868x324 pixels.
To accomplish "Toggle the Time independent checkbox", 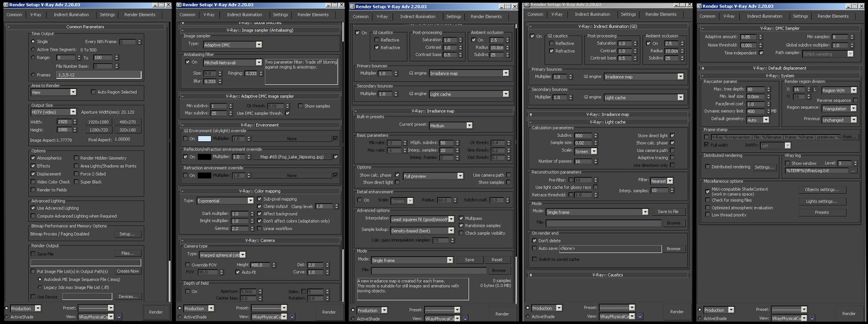I will [x=761, y=53].
